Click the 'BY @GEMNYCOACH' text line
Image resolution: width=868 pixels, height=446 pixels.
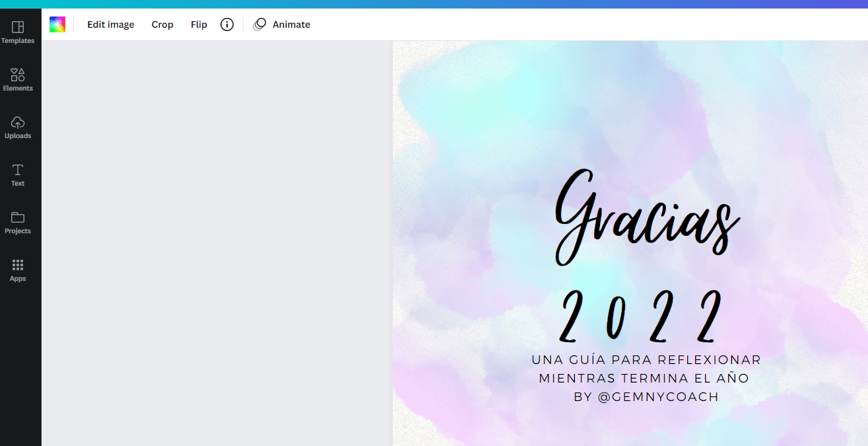coord(646,397)
